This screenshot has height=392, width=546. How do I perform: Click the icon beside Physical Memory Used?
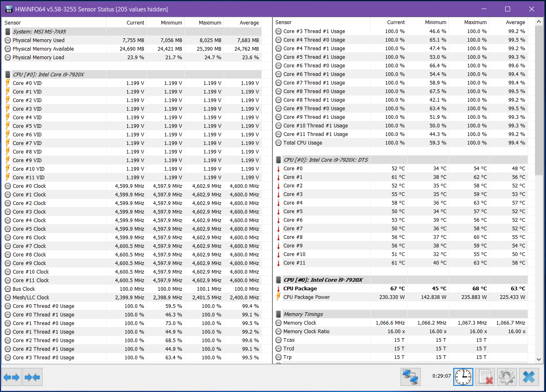tap(8, 40)
